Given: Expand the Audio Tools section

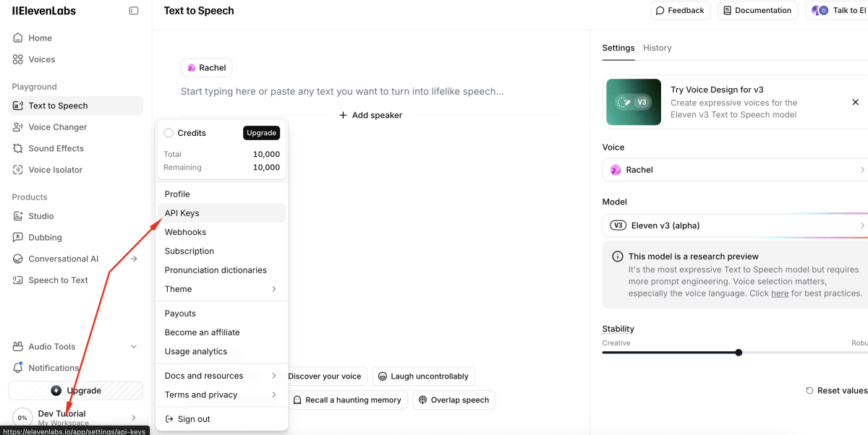Looking at the screenshot, I should [76, 347].
